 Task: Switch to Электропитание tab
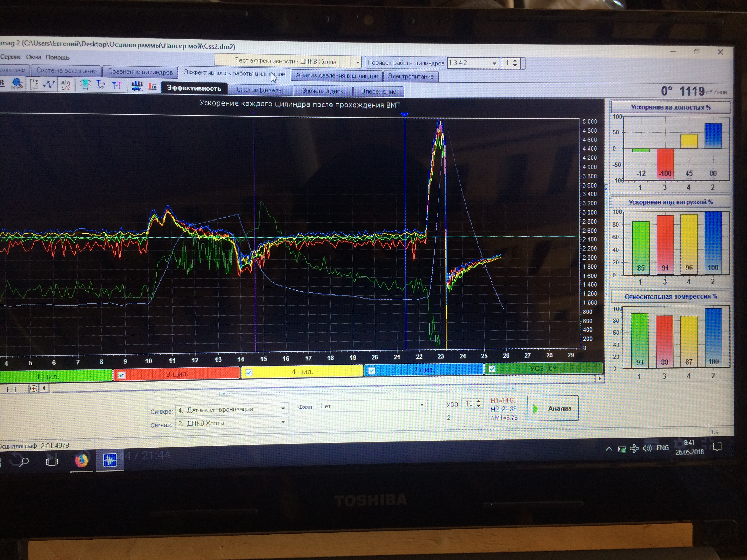(x=411, y=76)
